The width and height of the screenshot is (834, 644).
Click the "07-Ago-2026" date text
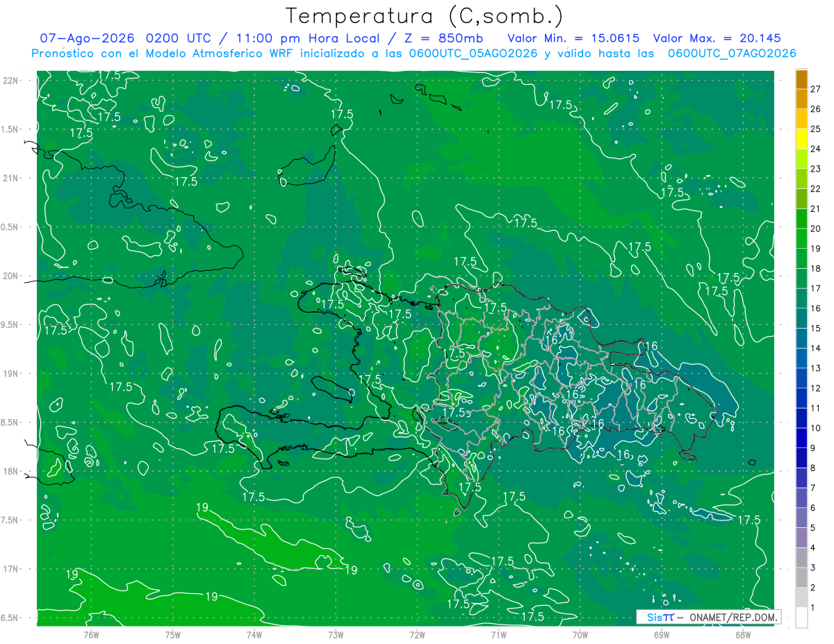pos(88,38)
